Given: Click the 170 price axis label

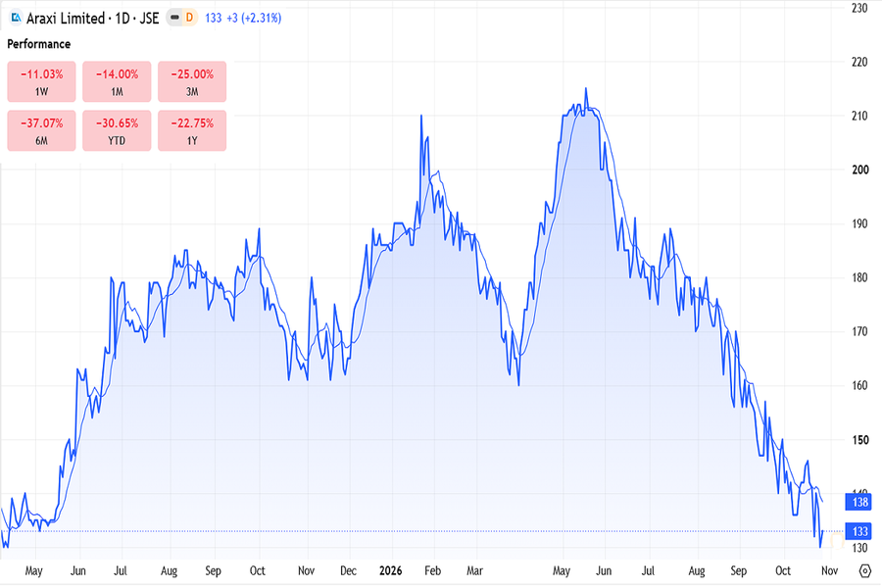Looking at the screenshot, I should (859, 331).
